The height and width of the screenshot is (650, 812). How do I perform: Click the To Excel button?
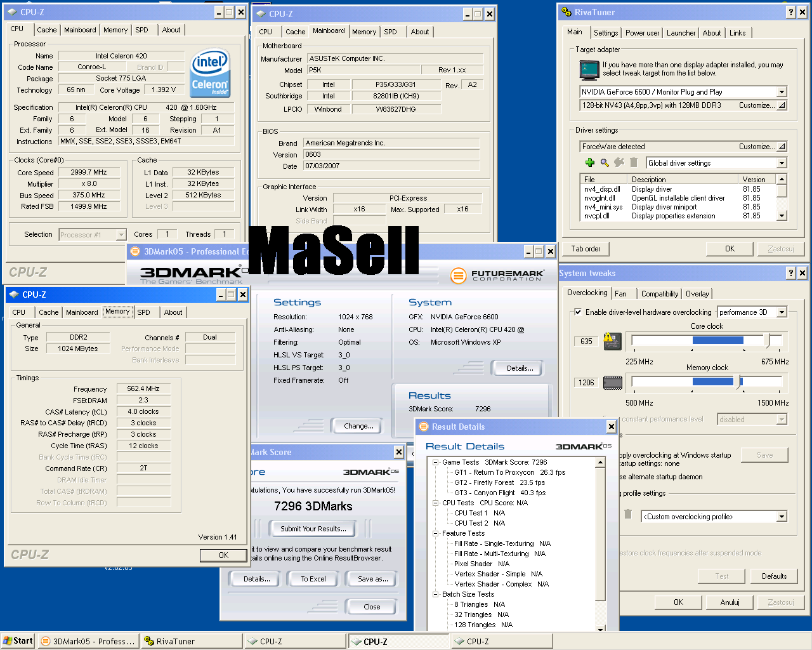[x=313, y=579]
